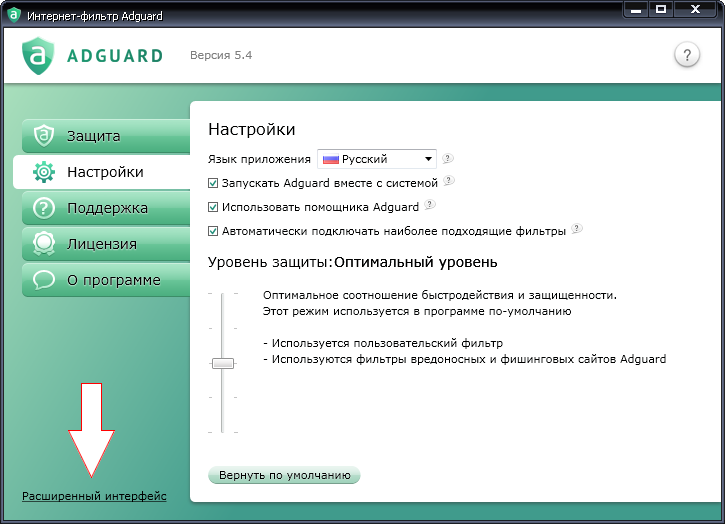Show hint for automatic filter connection option
Screen dimensions: 725x524
click(576, 228)
